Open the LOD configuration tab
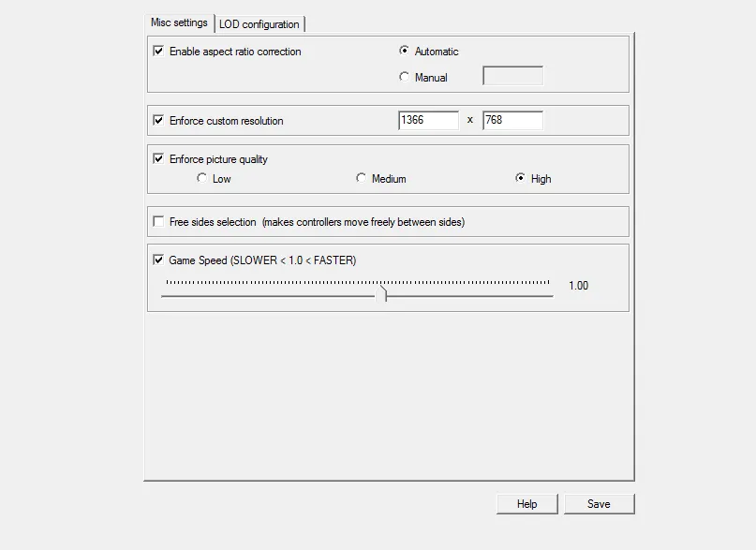Image resolution: width=756 pixels, height=550 pixels. click(259, 24)
